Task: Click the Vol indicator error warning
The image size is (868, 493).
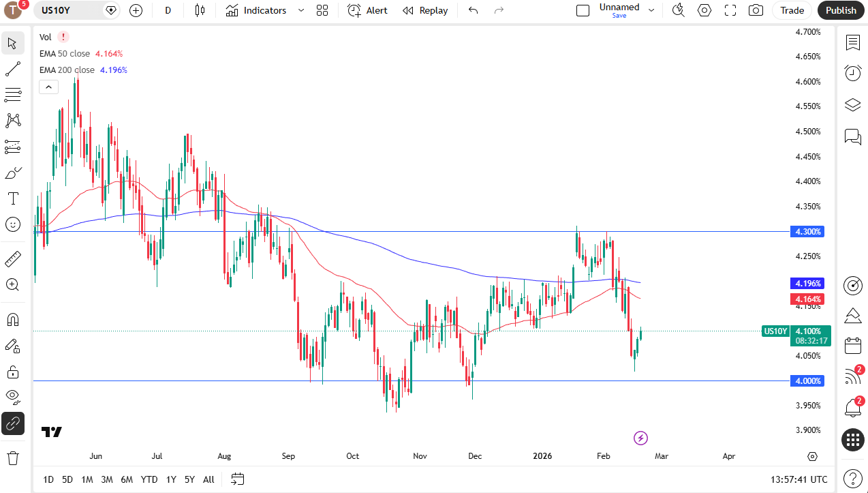Action: [63, 37]
